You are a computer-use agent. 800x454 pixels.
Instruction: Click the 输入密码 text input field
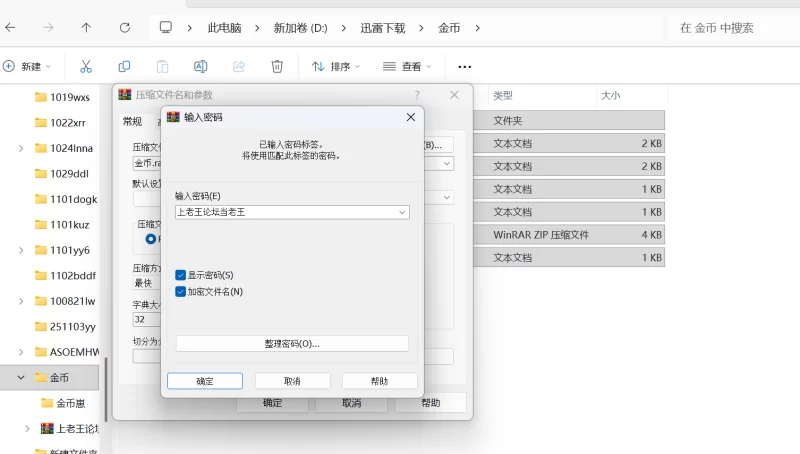(x=284, y=212)
